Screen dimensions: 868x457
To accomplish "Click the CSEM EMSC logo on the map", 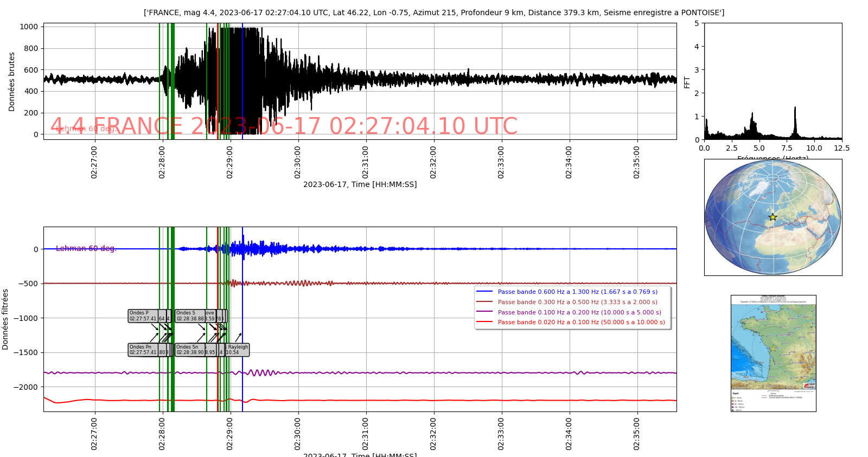I will click(x=809, y=385).
